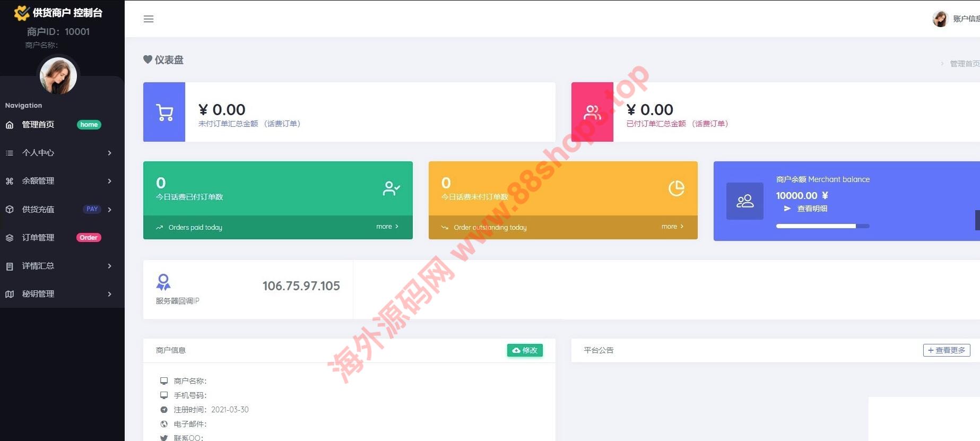Open account avatar in top bar

tap(940, 19)
